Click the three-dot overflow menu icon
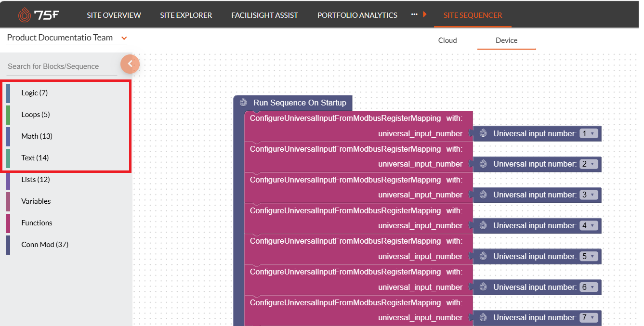The image size is (644, 326). point(414,14)
